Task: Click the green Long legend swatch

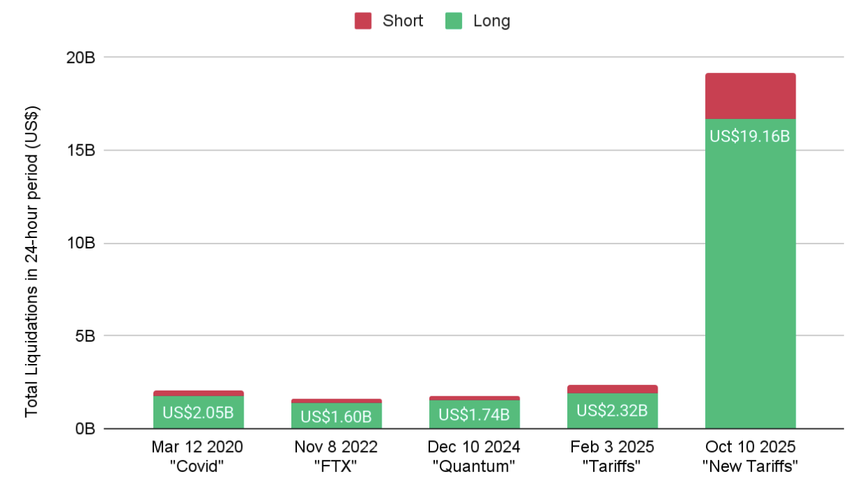Action: pyautogui.click(x=454, y=21)
